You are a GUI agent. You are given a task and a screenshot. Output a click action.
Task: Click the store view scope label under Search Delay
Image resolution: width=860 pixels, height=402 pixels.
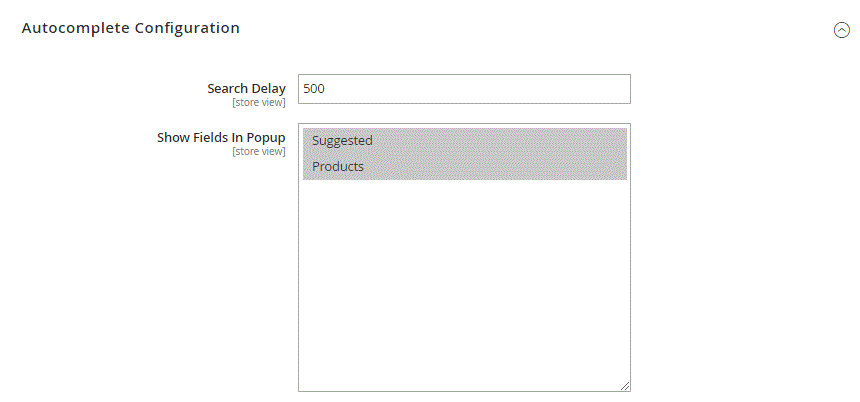click(259, 102)
